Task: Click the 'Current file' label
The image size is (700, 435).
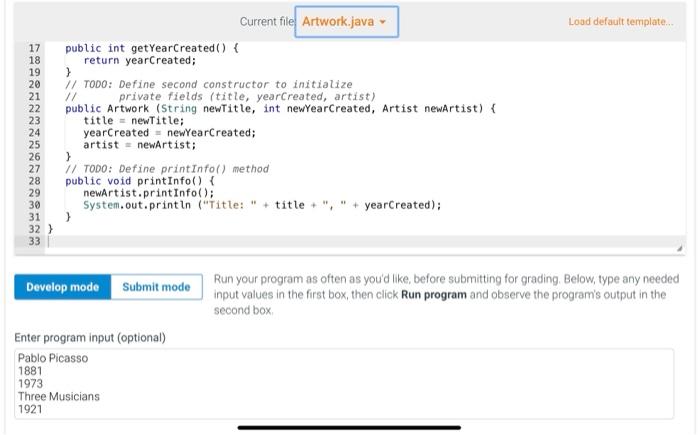Action: pyautogui.click(x=267, y=21)
